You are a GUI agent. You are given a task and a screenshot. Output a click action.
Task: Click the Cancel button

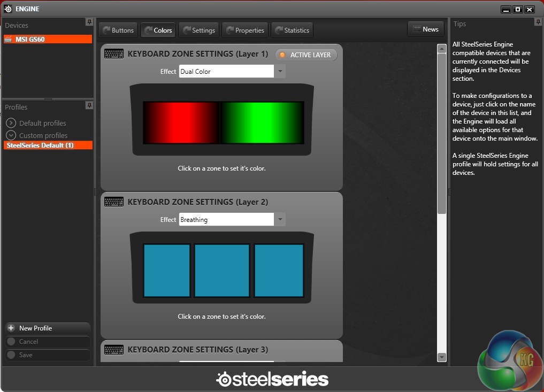coord(48,342)
